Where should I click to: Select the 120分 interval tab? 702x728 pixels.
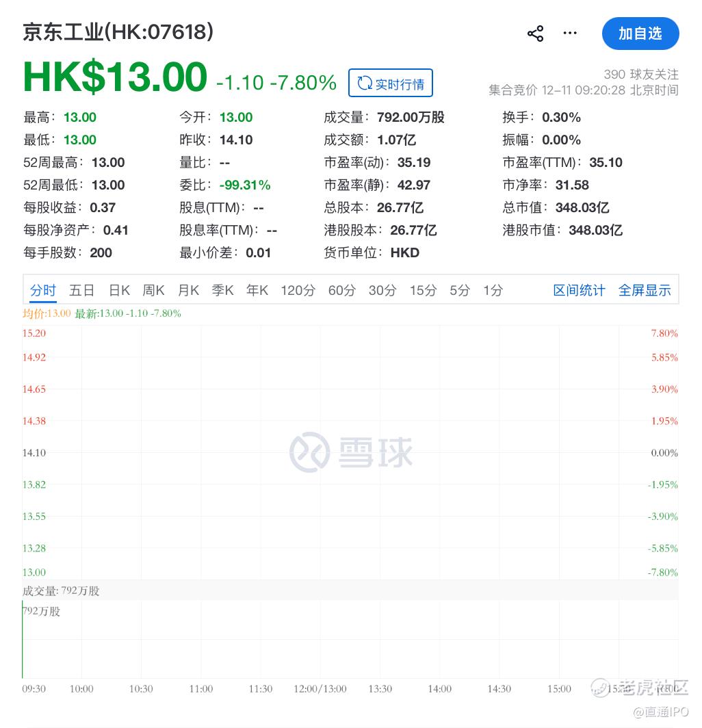tap(298, 290)
